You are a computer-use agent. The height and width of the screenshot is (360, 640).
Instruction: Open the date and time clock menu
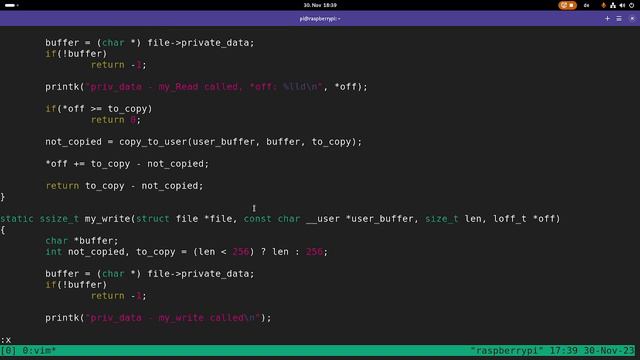point(320,5)
